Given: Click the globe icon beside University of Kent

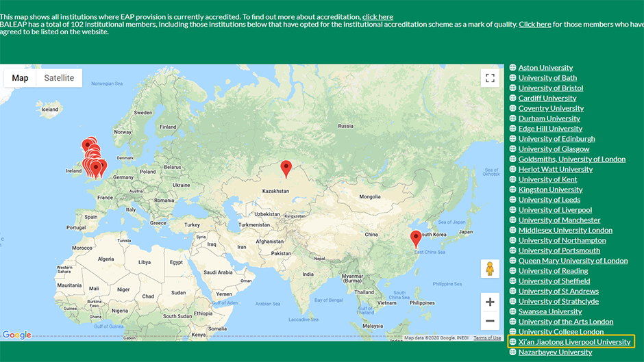Looking at the screenshot, I should [512, 179].
